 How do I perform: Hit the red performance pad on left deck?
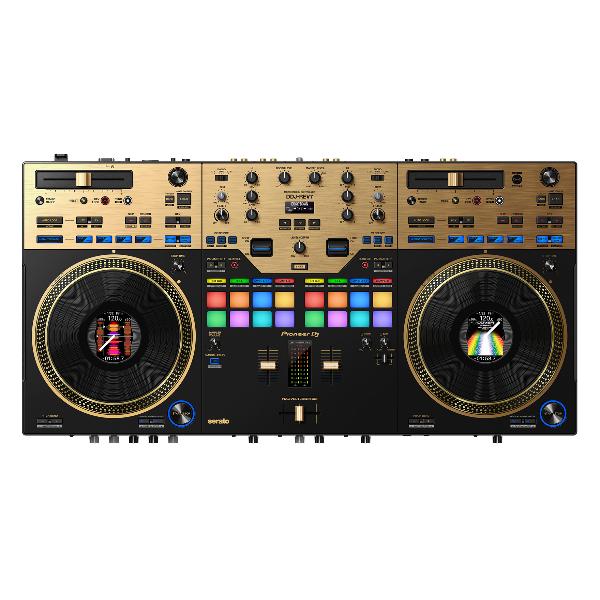coord(217,300)
